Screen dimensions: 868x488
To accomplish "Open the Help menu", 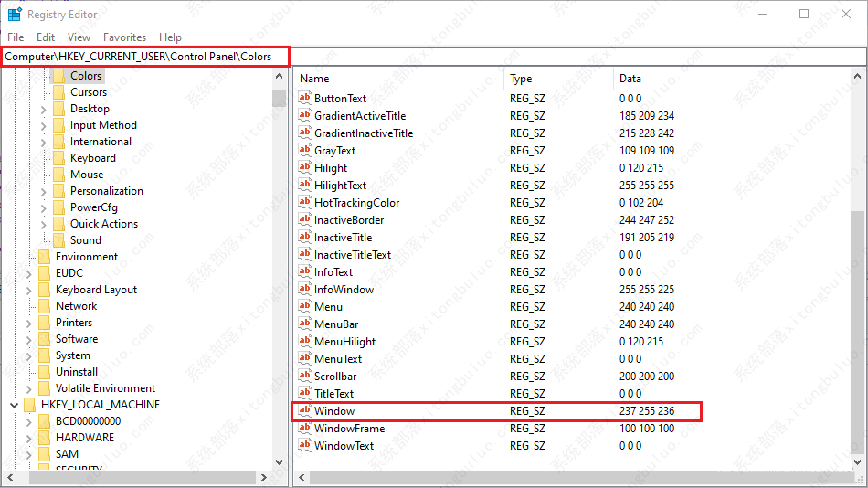I will click(170, 37).
